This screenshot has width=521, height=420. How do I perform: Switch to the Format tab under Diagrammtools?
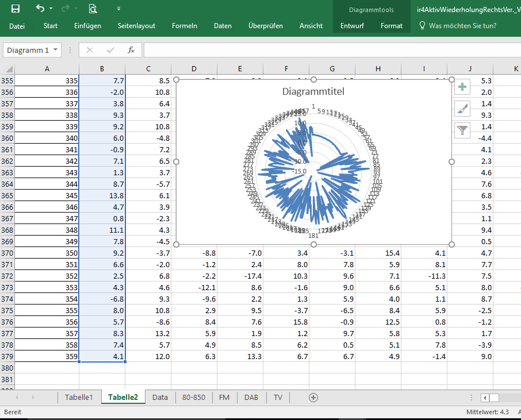(x=392, y=26)
